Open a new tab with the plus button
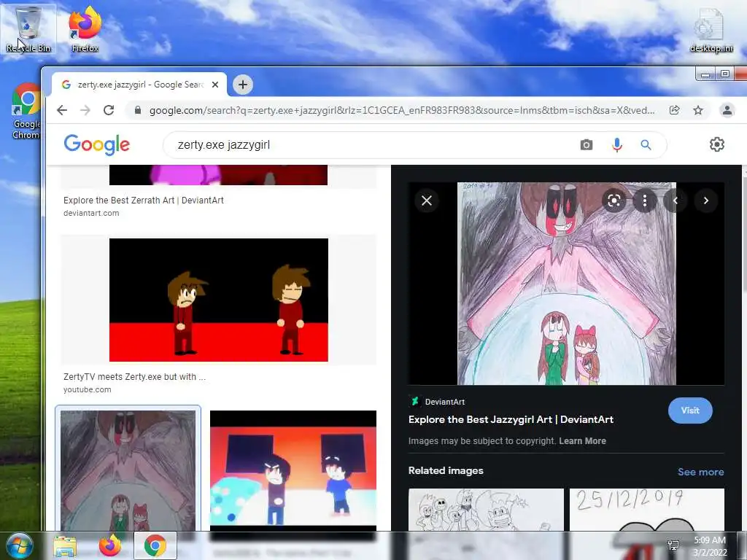This screenshot has width=747, height=560. (243, 85)
